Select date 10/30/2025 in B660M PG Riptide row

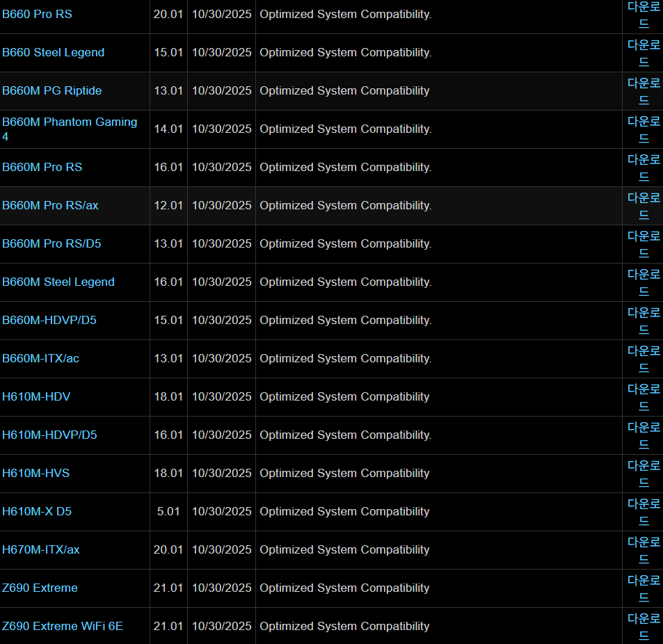pos(221,91)
